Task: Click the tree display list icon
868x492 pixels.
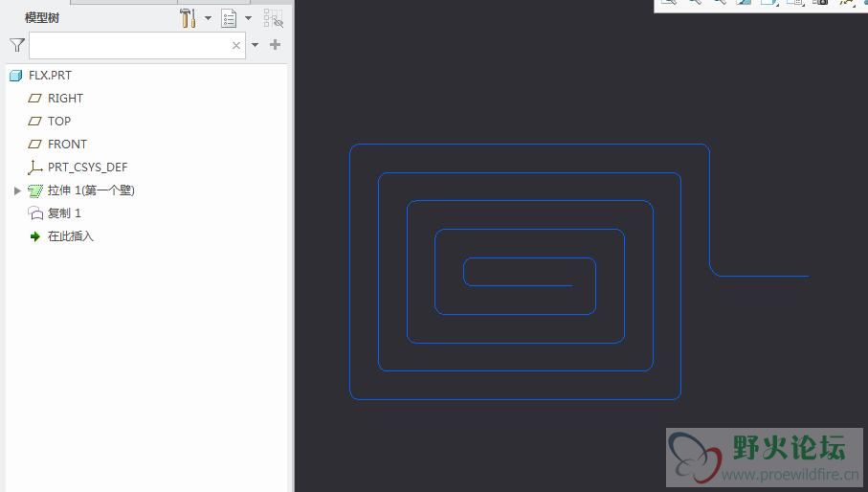Action: (229, 18)
